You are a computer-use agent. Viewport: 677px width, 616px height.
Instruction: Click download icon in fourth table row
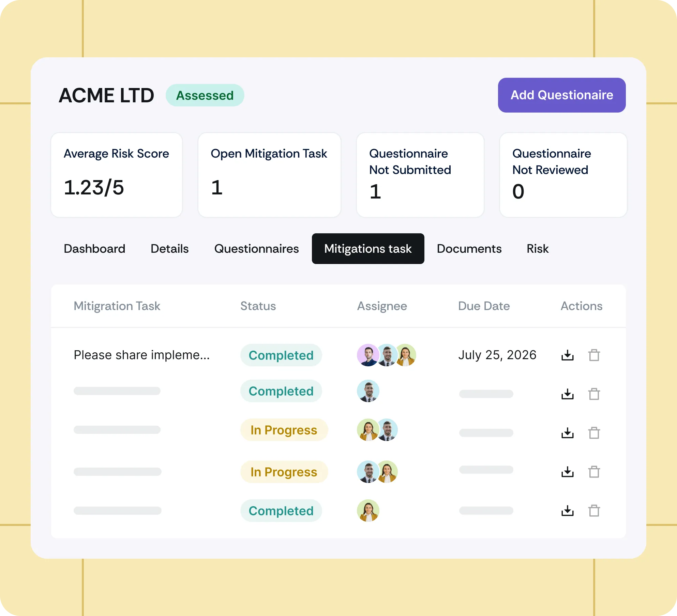click(567, 472)
